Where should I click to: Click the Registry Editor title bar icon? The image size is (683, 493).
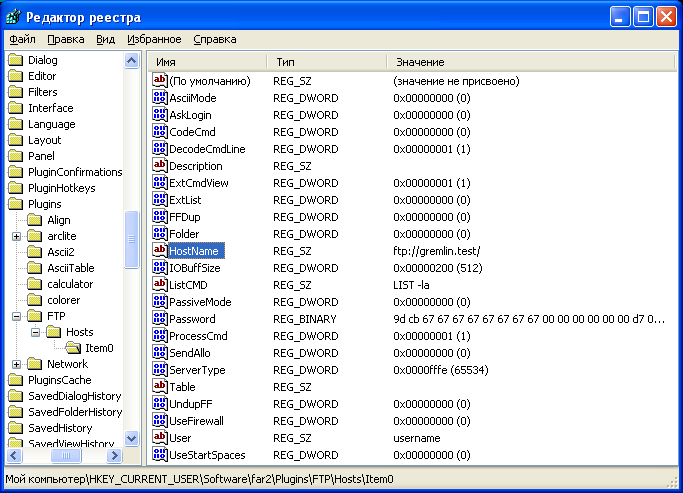click(14, 17)
